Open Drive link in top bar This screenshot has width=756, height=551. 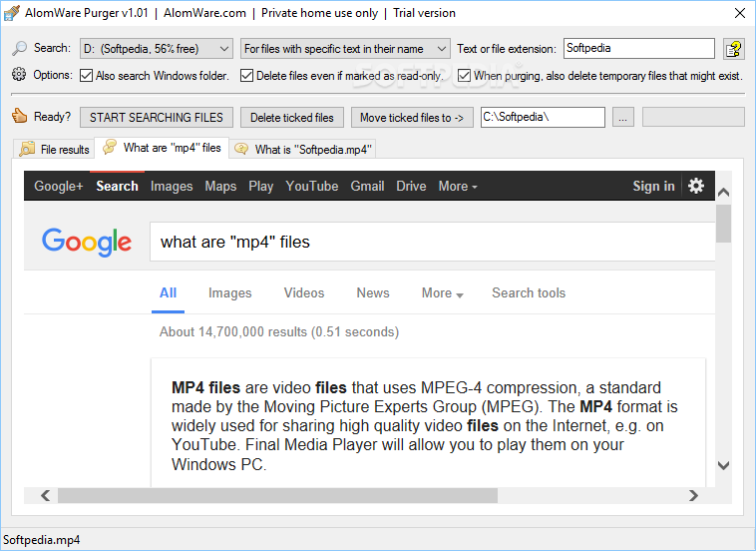(411, 187)
